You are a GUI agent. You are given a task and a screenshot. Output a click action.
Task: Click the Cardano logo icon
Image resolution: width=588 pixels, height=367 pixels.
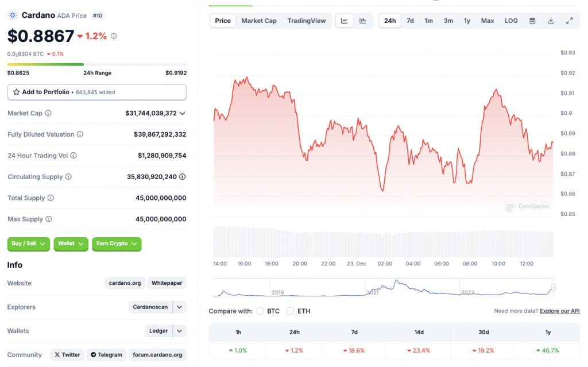[x=13, y=16]
